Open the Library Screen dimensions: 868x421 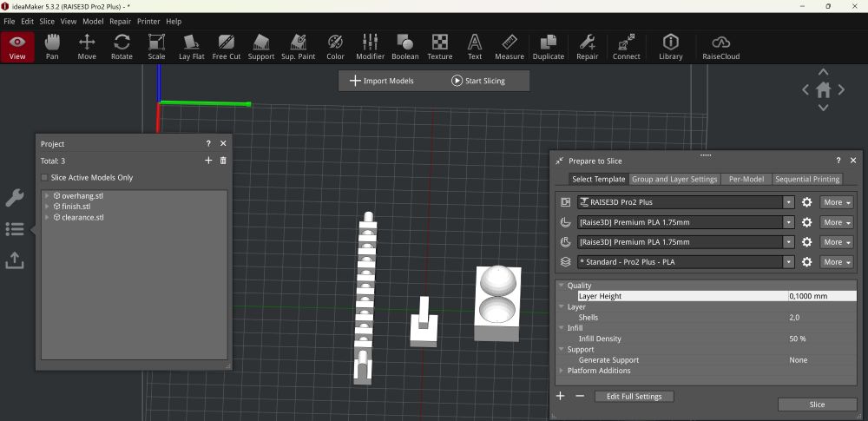click(671, 47)
